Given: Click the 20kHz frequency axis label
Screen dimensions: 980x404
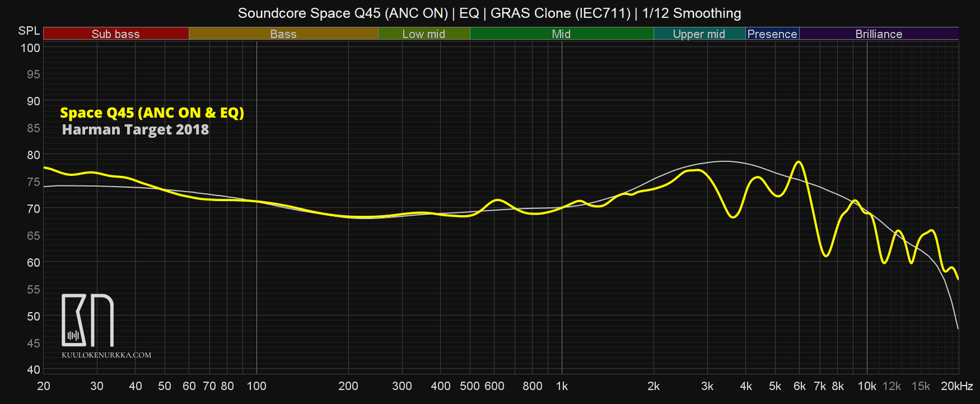Looking at the screenshot, I should pyautogui.click(x=957, y=386).
